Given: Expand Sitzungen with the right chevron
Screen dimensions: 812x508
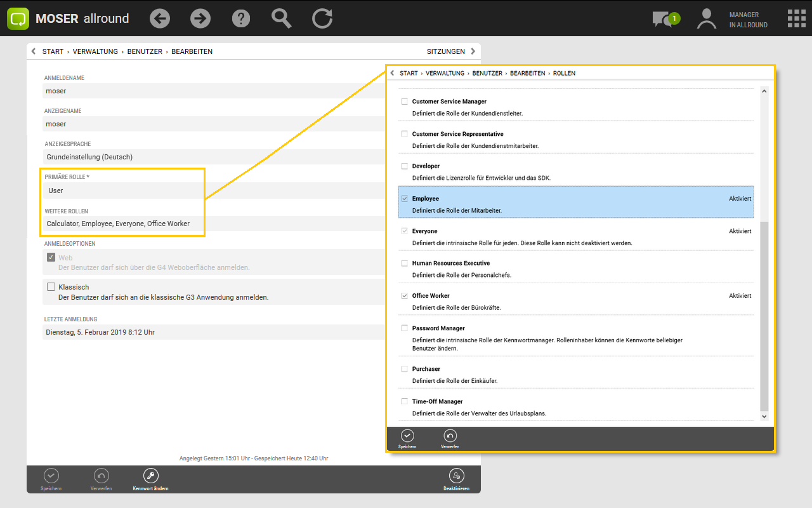Looking at the screenshot, I should coord(473,51).
